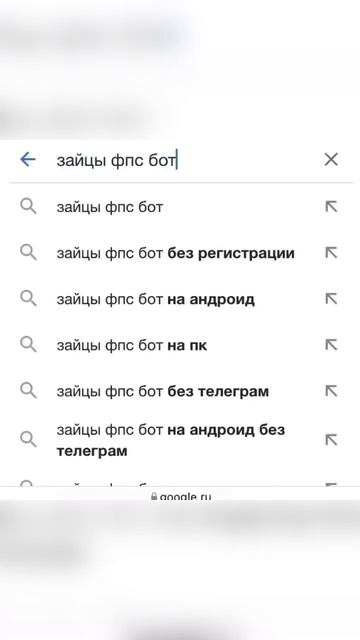Insert 'на андроид без телеграм' using its arrow
This screenshot has width=360, height=640.
pyautogui.click(x=331, y=440)
